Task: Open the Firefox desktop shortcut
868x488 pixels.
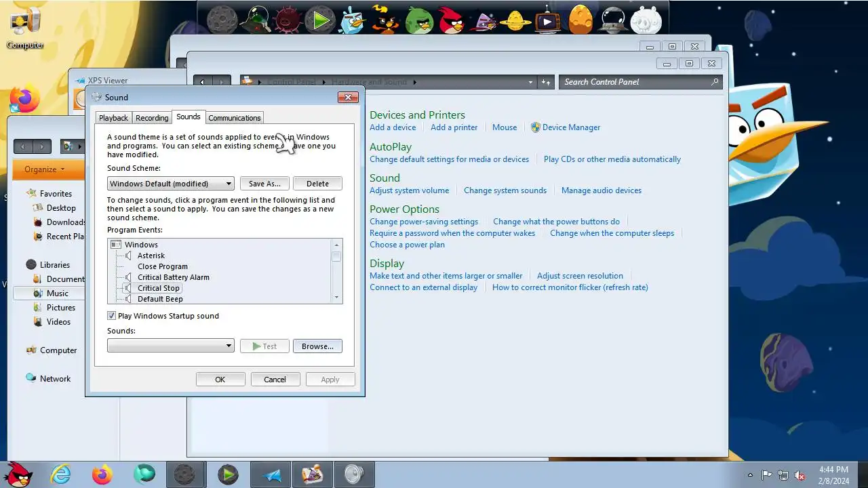Action: coord(24,100)
